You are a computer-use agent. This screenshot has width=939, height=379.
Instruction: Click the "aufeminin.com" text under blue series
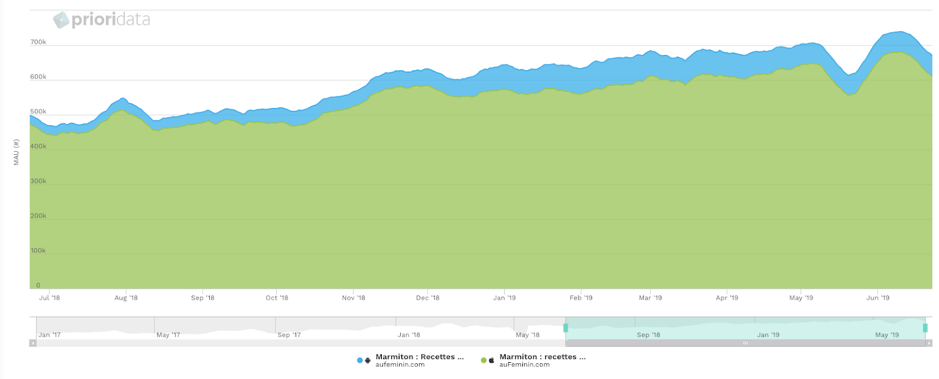[400, 365]
